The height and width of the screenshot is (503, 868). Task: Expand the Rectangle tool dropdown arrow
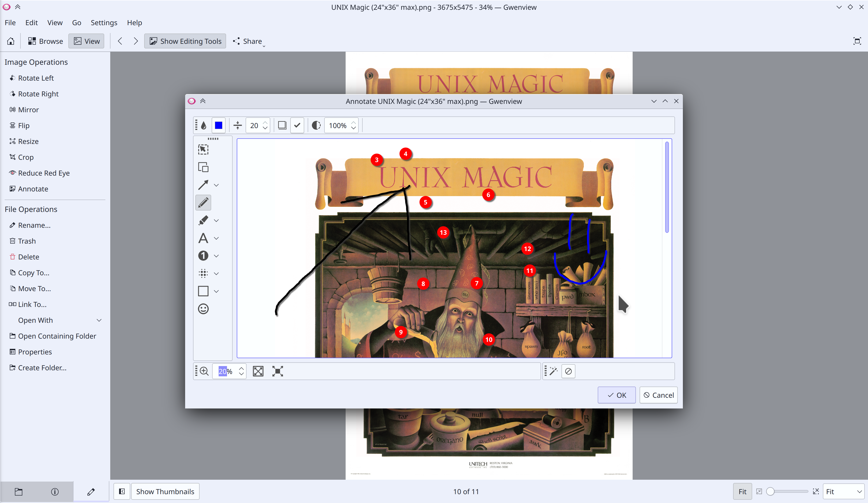pos(216,291)
